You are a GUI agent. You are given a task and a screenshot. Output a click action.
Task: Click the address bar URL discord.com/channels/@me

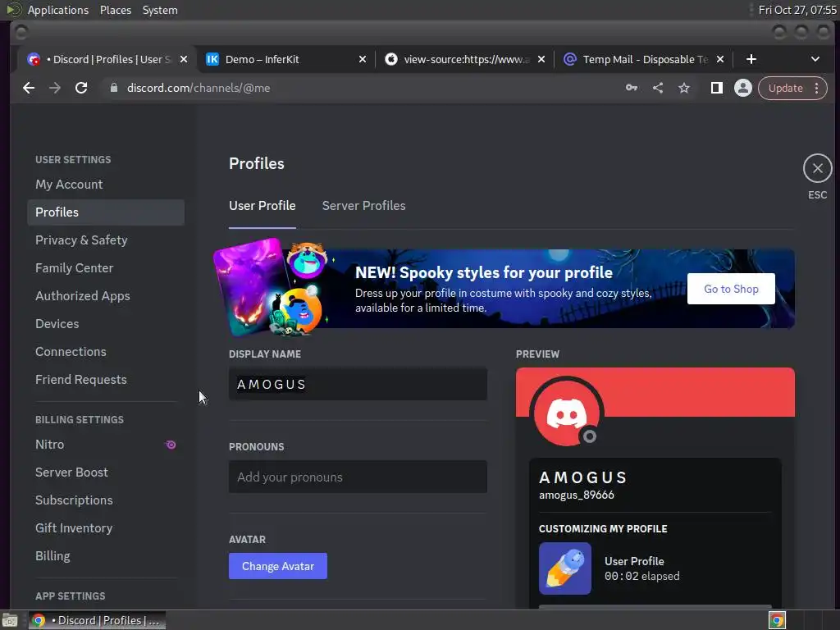[x=199, y=88]
